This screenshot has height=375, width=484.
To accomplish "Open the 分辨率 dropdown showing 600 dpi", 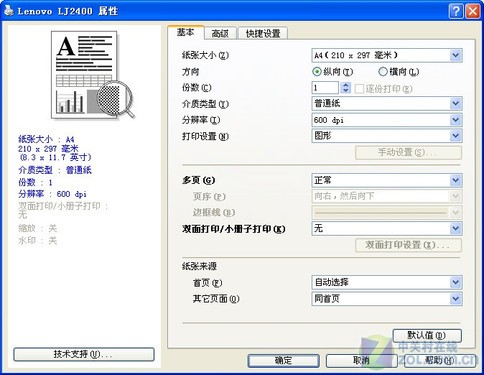I will click(x=387, y=120).
